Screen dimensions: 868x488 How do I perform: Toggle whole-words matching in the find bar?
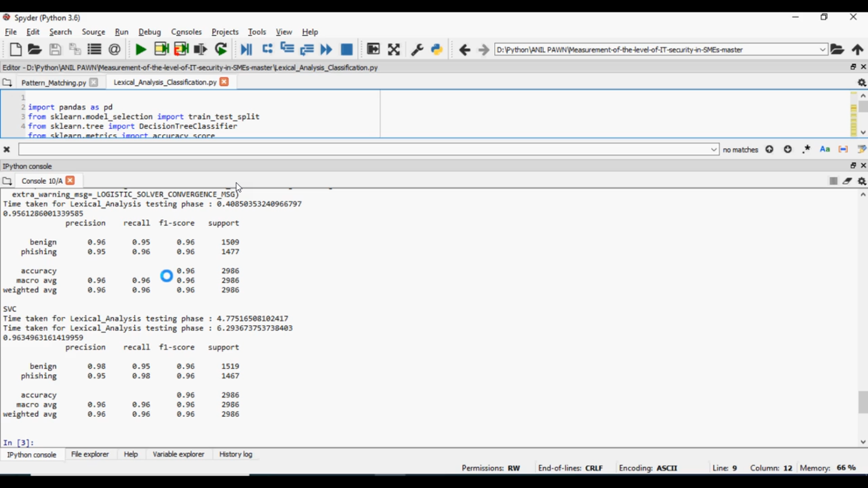[x=842, y=149]
